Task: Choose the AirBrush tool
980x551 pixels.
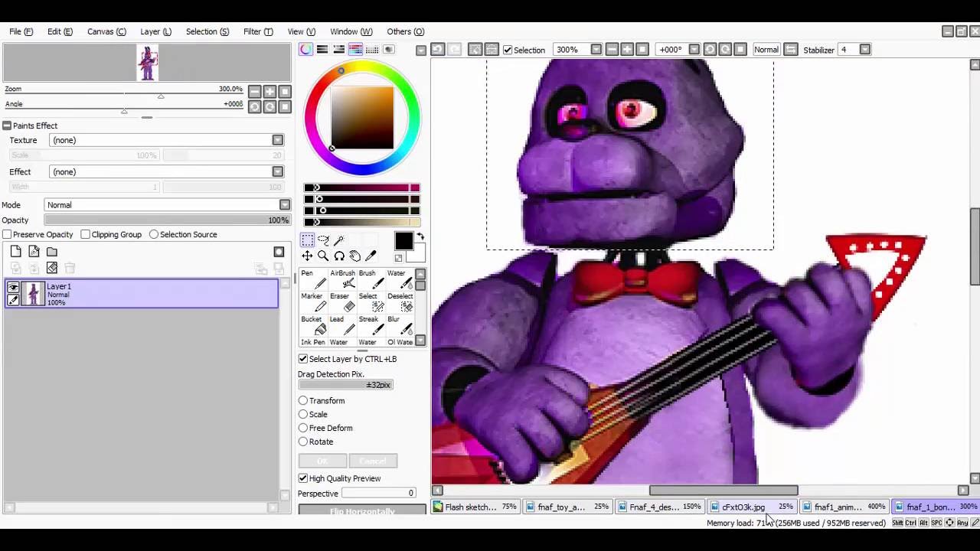Action: (342, 279)
